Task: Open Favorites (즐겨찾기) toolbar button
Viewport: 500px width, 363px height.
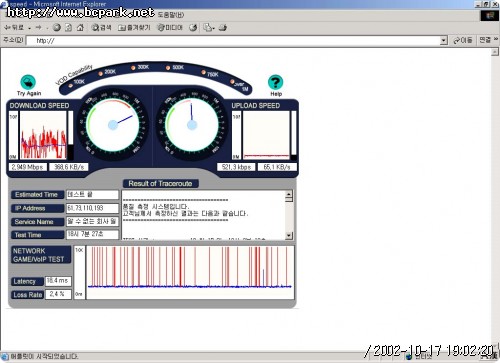Action: [x=134, y=28]
